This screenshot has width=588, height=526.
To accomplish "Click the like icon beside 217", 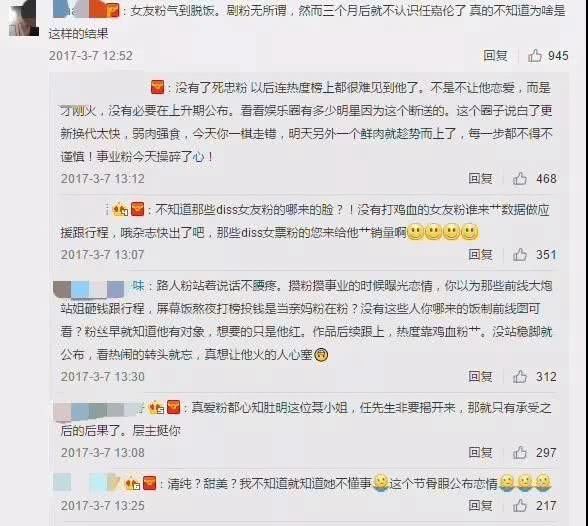I will tap(520, 505).
